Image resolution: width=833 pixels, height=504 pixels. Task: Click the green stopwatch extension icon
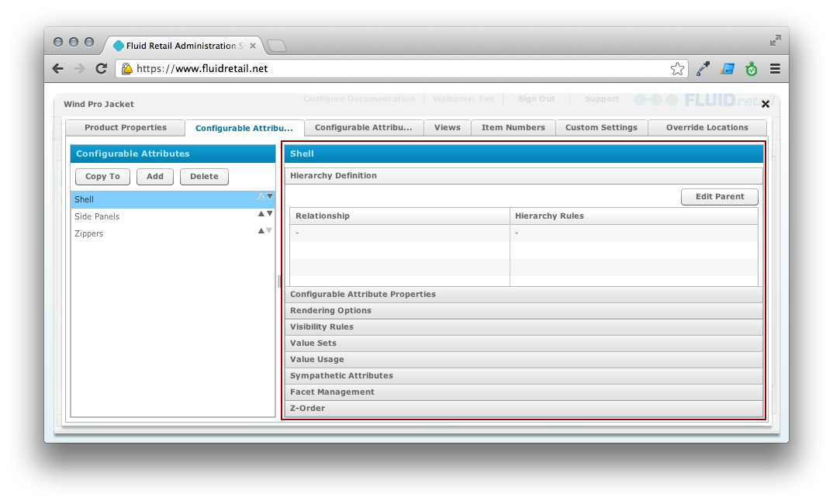point(751,68)
